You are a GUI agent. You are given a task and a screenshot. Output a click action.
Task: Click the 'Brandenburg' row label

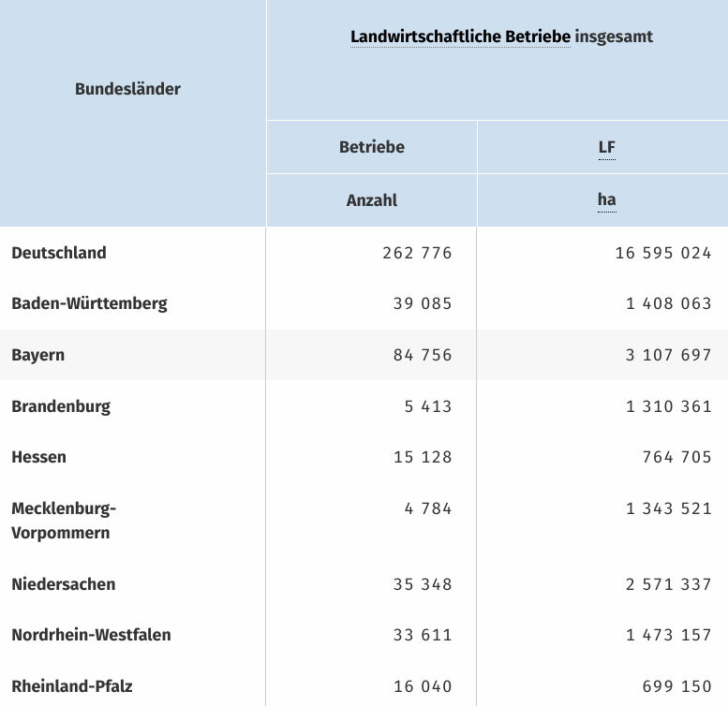pos(61,406)
